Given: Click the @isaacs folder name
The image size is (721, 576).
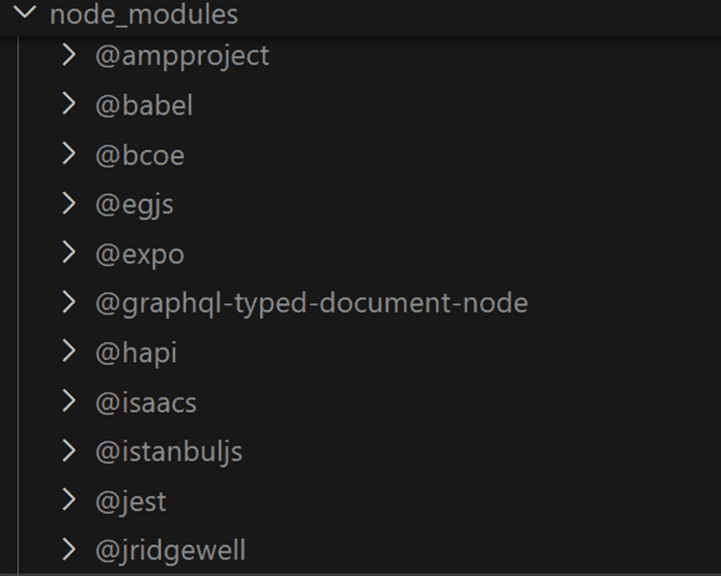Looking at the screenshot, I should [x=146, y=402].
